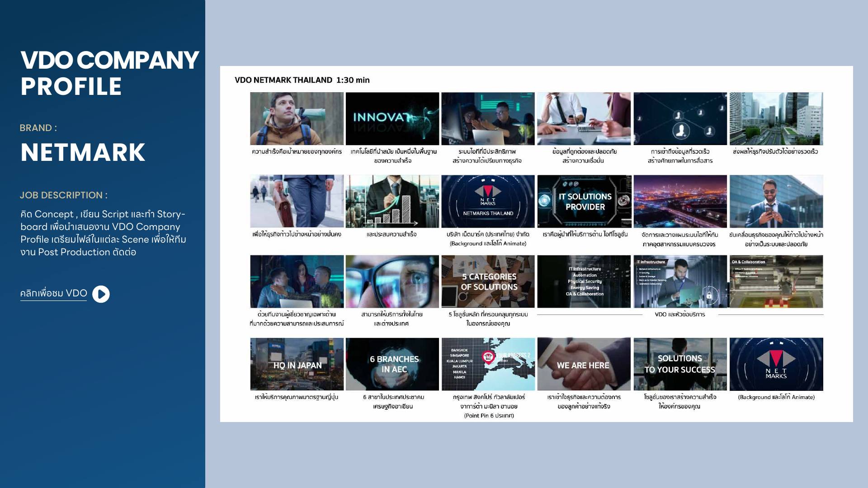Select caption บริษัท เน็ตมาร์ค (ประเทศไทย) จำกัด

[x=488, y=235]
